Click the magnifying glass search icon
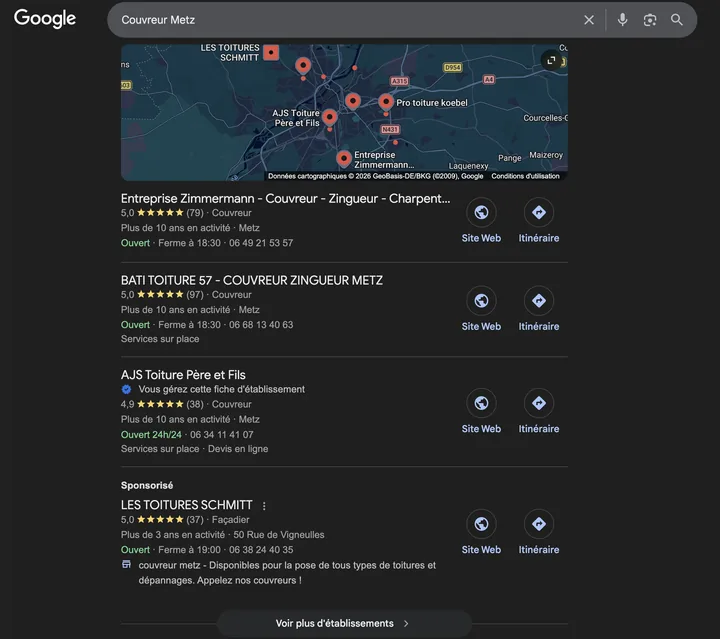 [676, 20]
